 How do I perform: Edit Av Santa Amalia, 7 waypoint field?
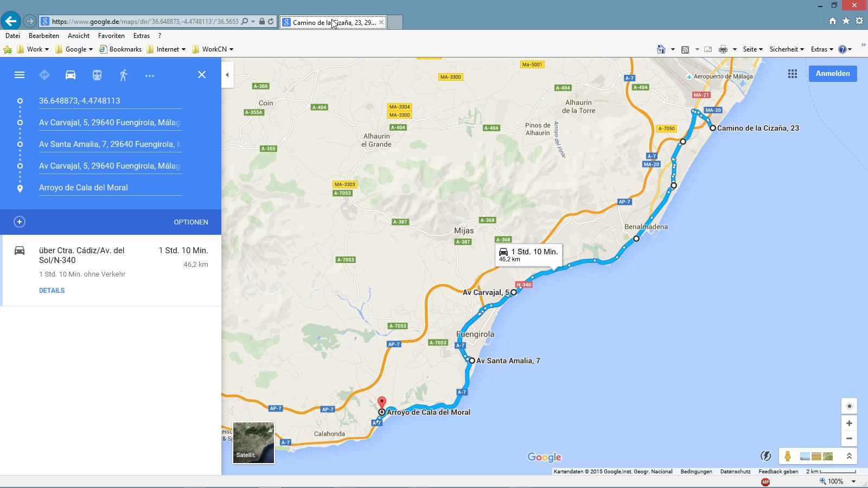(110, 144)
